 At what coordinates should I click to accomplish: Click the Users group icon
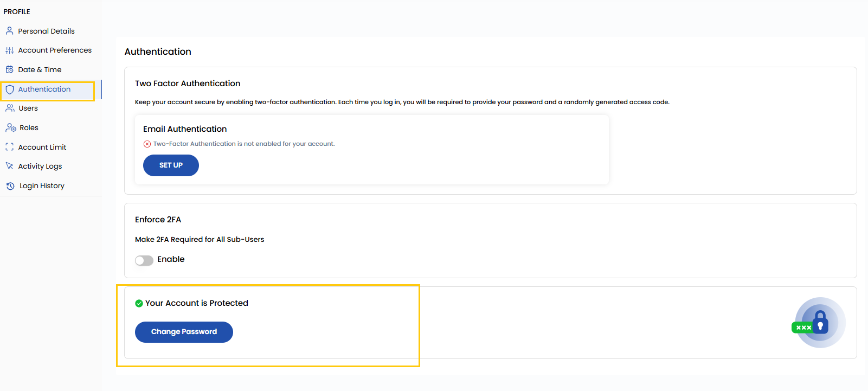point(10,108)
